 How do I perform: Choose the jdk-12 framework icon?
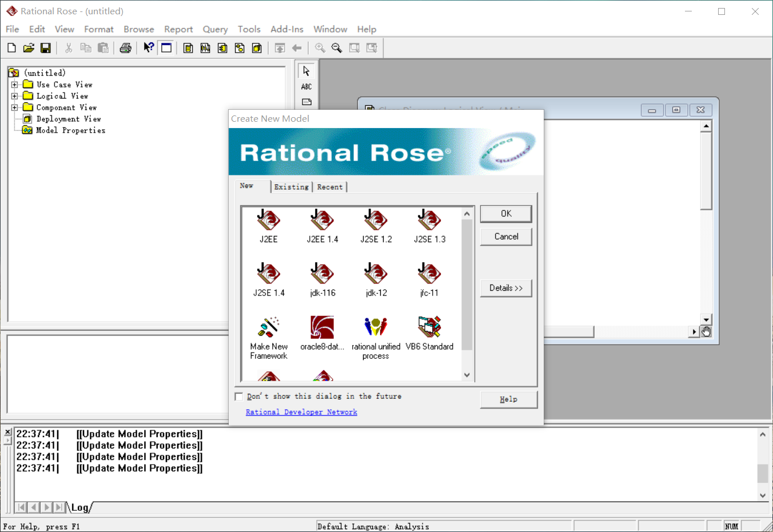[376, 274]
